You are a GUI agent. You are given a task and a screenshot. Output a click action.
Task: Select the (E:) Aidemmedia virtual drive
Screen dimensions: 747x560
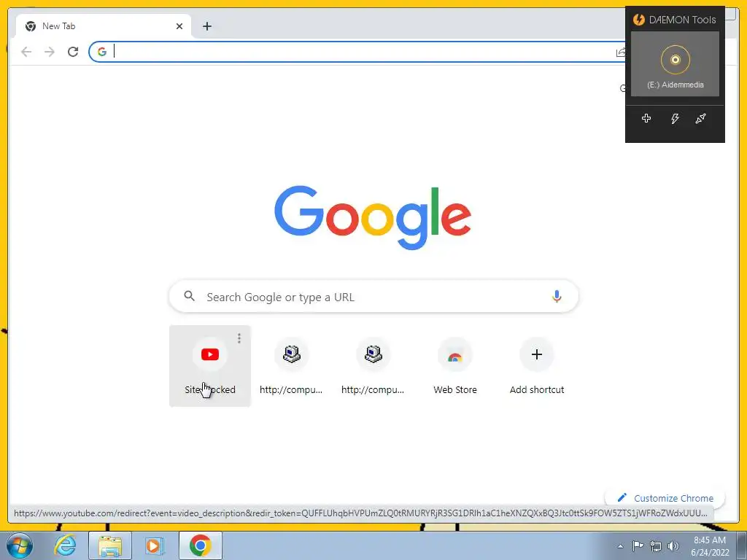click(675, 64)
